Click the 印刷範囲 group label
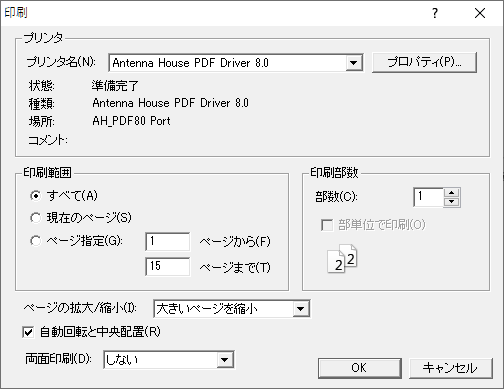The height and width of the screenshot is (389, 504). tap(47, 172)
